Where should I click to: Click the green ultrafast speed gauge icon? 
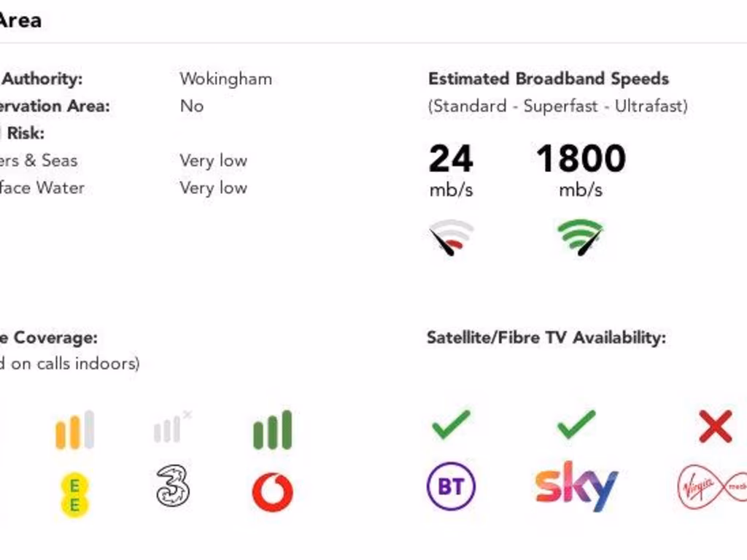pos(581,237)
